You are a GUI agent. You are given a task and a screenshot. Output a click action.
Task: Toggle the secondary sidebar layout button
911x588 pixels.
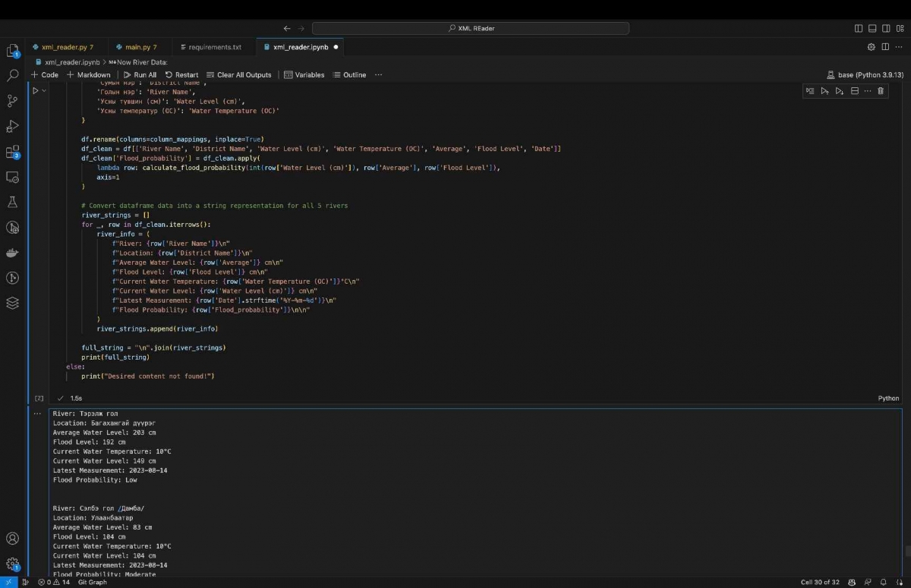tap(886, 28)
